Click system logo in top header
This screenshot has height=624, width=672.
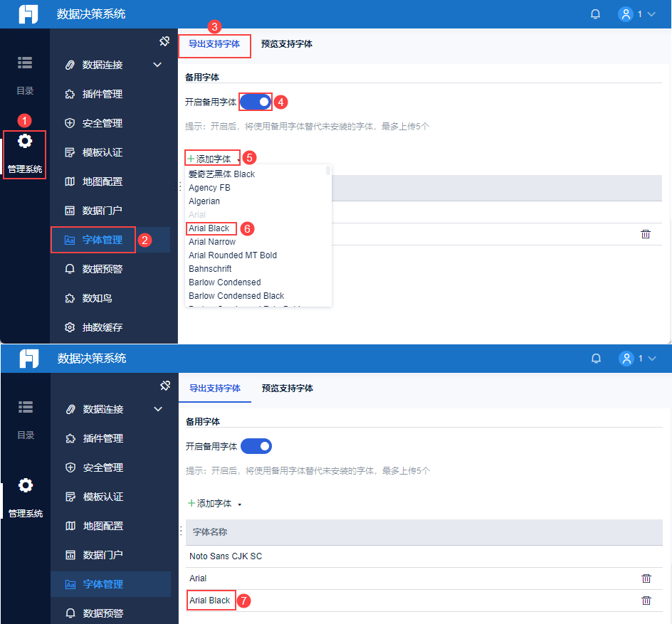coord(28,14)
